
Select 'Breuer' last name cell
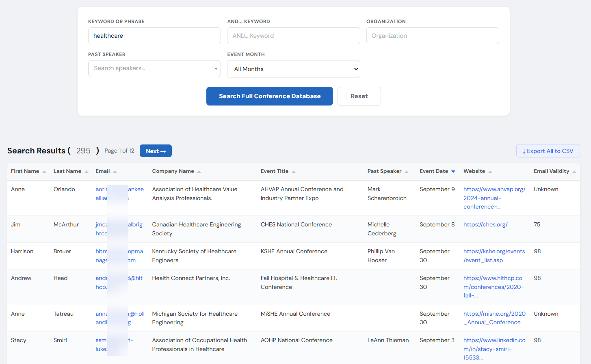click(62, 251)
